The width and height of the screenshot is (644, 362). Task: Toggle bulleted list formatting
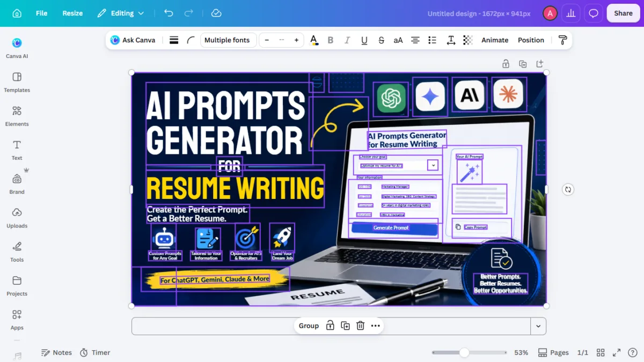pyautogui.click(x=433, y=40)
